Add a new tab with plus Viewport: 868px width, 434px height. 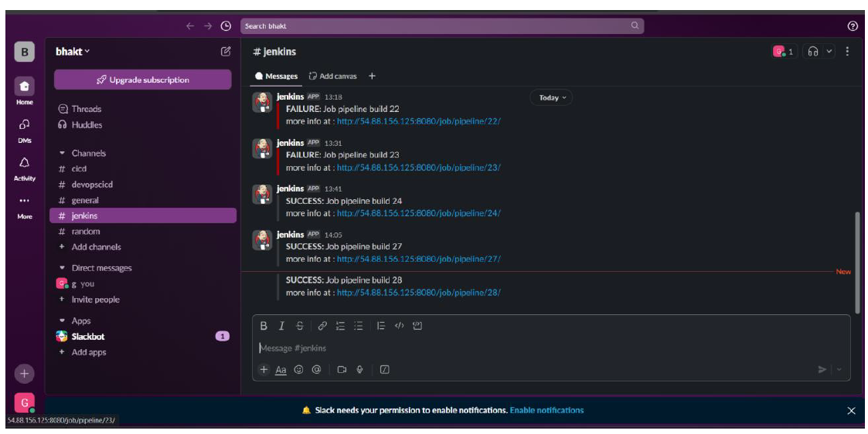click(x=372, y=76)
